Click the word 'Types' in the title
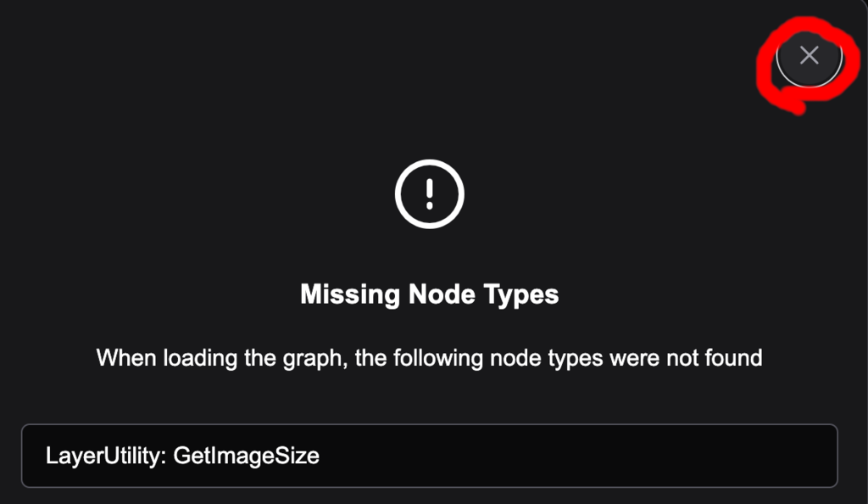This screenshot has height=504, width=868. coord(521,294)
